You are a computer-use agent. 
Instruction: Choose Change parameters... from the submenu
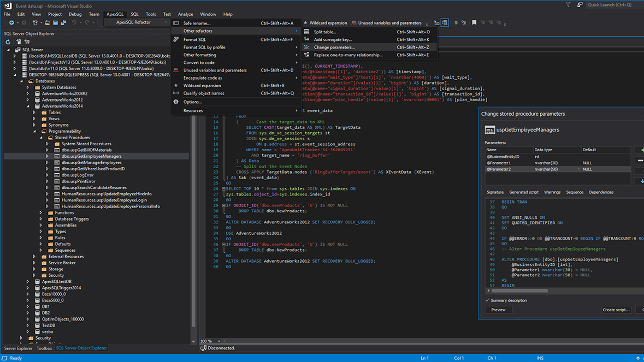pos(334,47)
